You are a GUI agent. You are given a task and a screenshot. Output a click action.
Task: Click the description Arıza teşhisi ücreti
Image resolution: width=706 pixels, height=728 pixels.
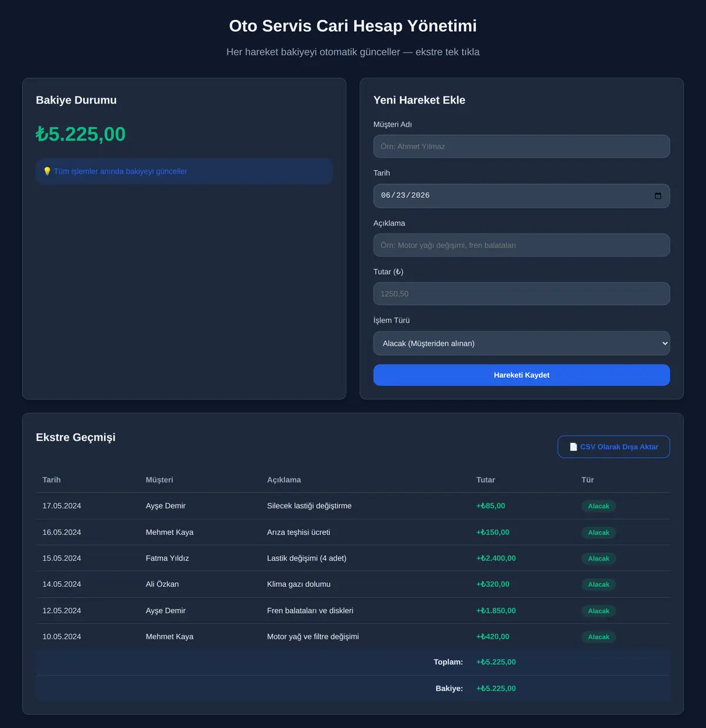click(299, 532)
